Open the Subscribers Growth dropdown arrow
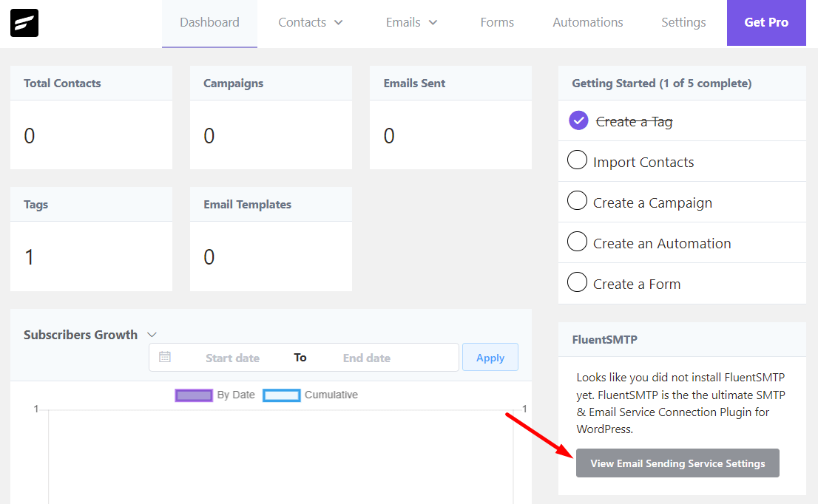The width and height of the screenshot is (818, 504). pos(152,335)
